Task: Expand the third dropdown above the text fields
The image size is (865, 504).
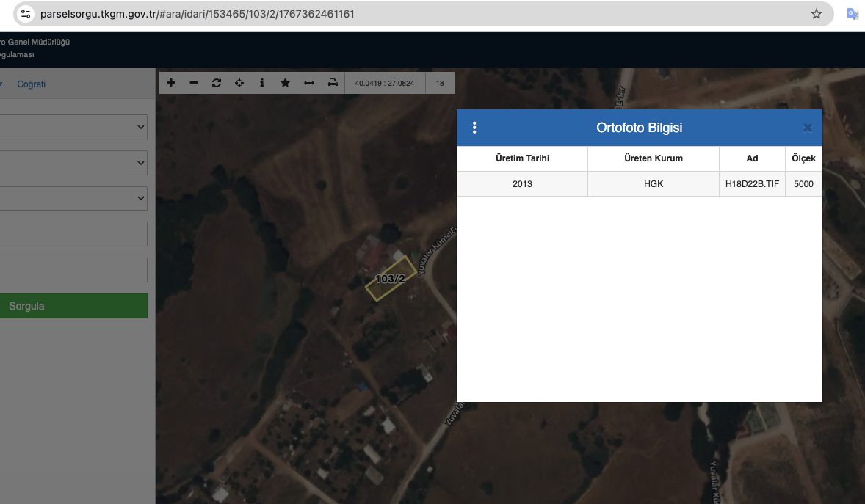Action: (73, 199)
